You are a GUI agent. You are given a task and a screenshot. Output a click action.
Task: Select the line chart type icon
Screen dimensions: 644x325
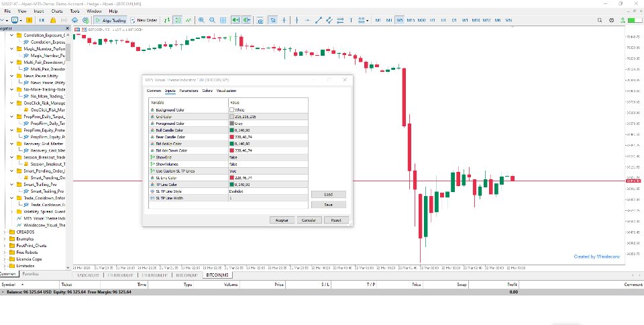point(189,20)
